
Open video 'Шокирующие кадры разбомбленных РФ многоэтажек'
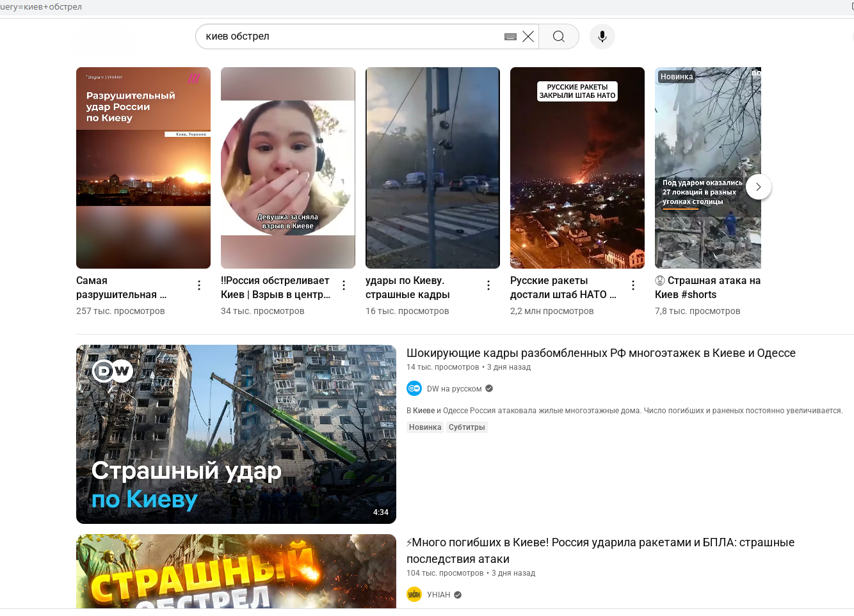601,353
